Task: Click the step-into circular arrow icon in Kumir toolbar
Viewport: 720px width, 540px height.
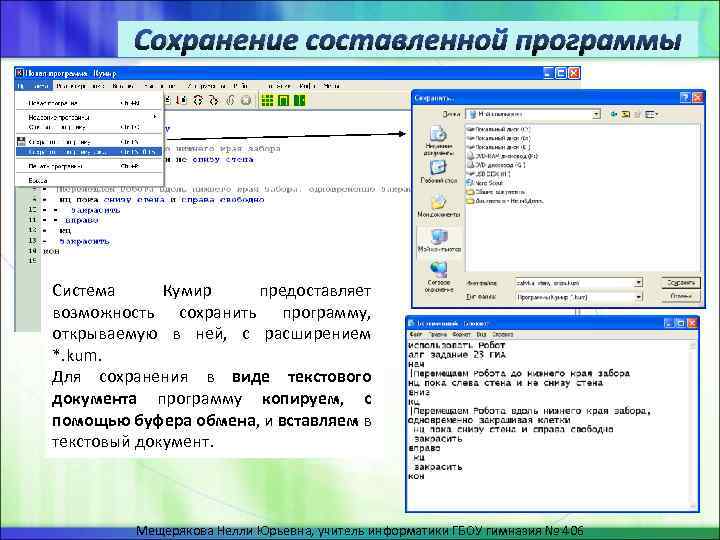Action: coord(198,101)
